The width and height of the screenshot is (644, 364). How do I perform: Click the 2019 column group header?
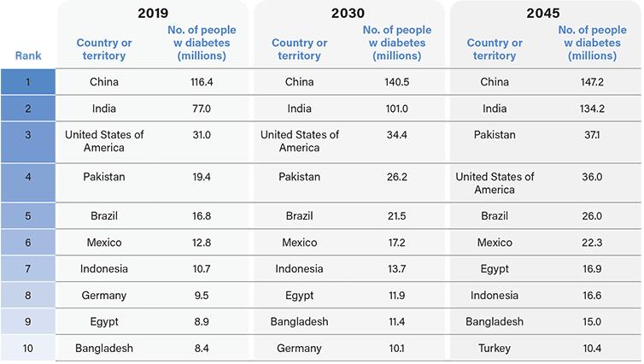[x=153, y=13]
